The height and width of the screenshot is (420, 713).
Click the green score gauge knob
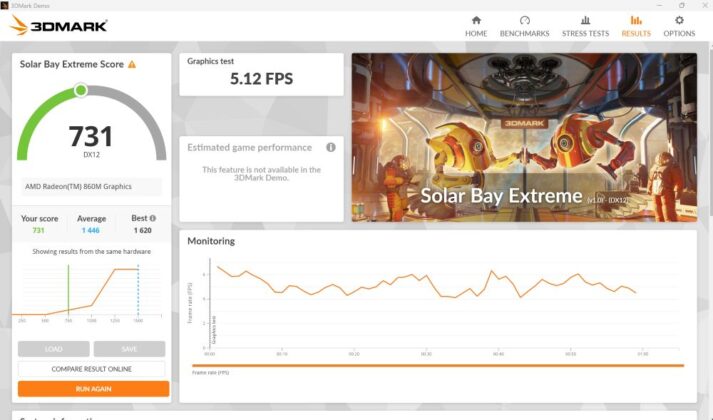point(81,90)
